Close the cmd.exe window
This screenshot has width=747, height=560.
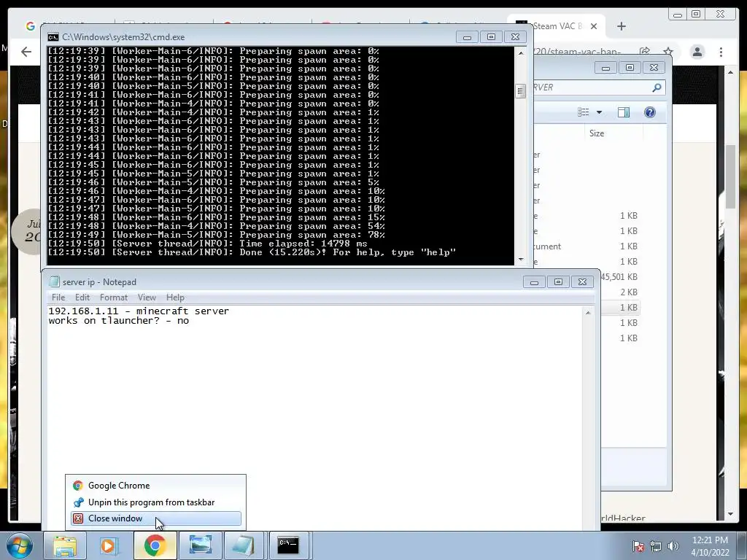coord(515,37)
